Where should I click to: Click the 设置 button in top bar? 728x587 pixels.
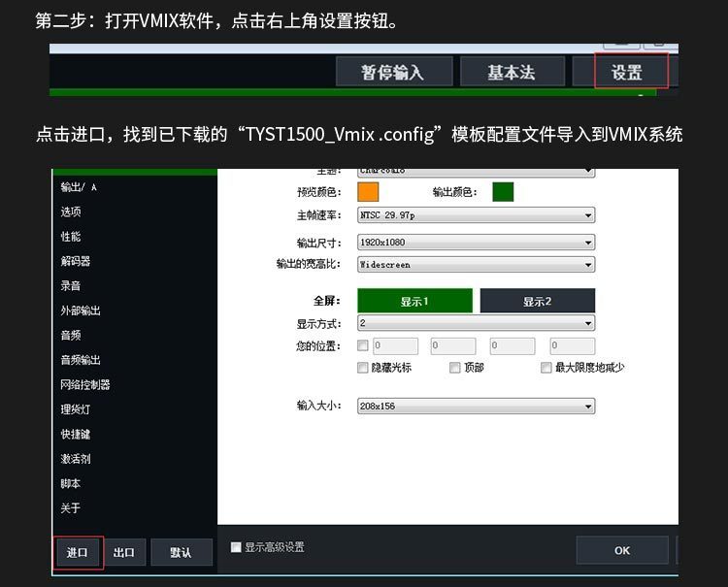click(625, 72)
